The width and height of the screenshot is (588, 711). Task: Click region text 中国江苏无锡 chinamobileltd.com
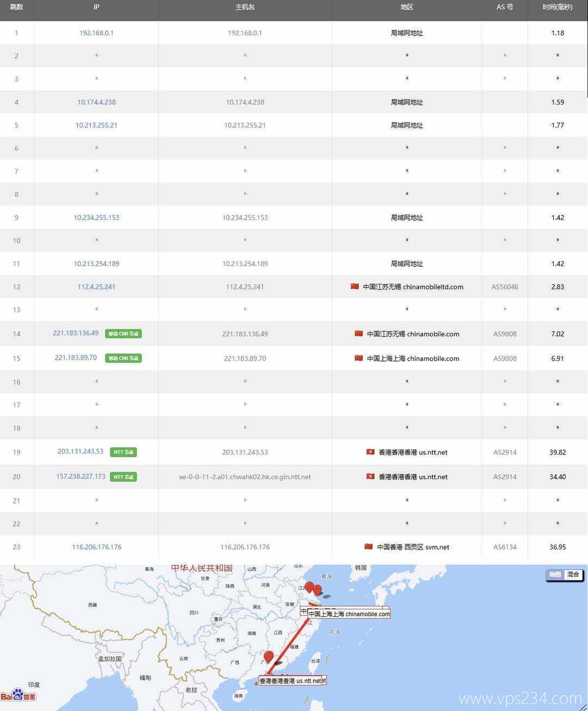(x=413, y=287)
